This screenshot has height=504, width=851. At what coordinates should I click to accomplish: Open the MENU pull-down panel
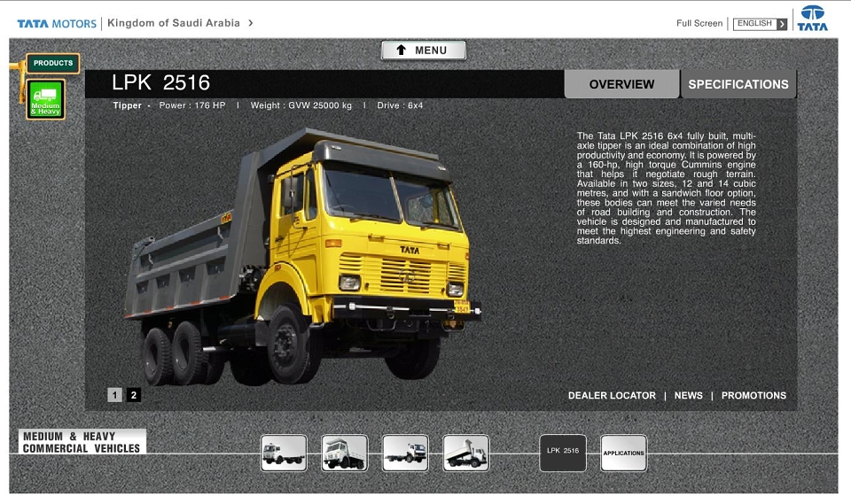coord(424,50)
